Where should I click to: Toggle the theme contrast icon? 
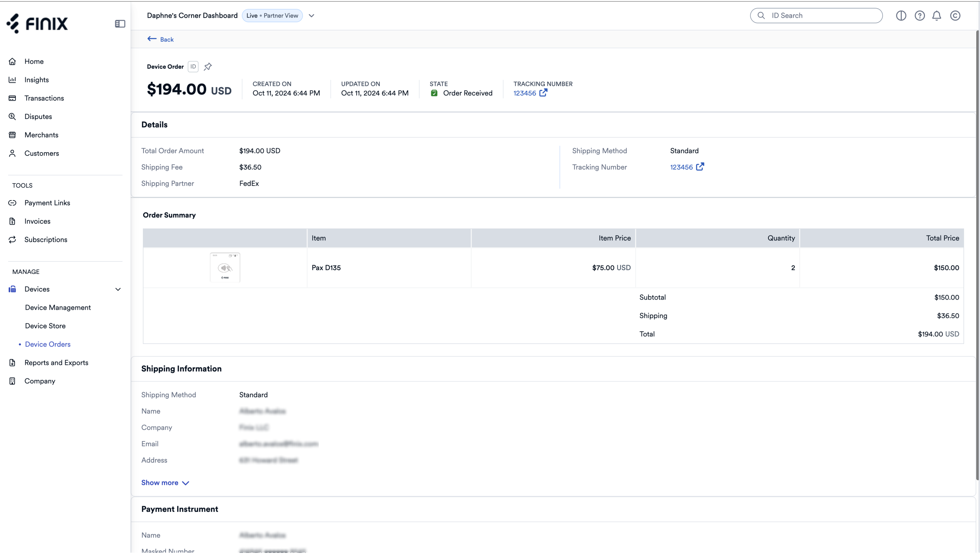901,16
